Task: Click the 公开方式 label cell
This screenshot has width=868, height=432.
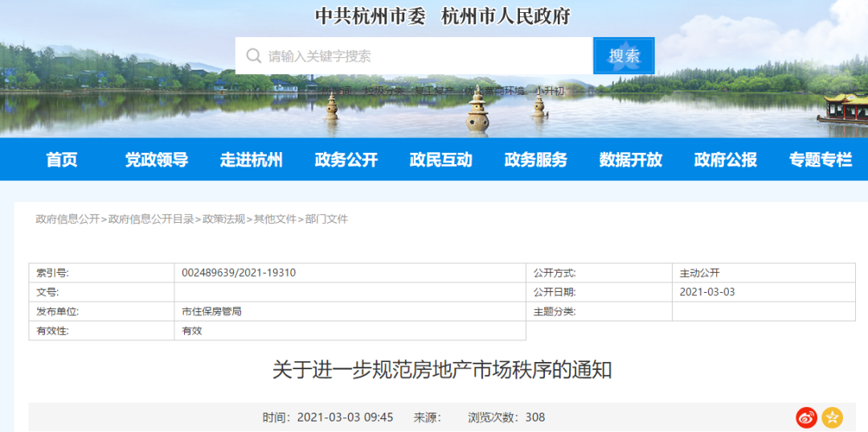Action: coord(599,273)
